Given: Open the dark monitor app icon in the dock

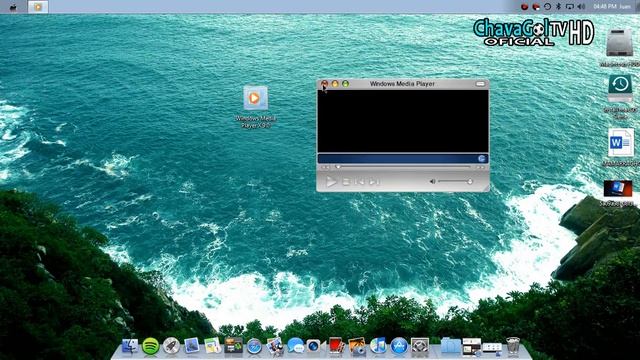Looking at the screenshot, I should point(233,346).
